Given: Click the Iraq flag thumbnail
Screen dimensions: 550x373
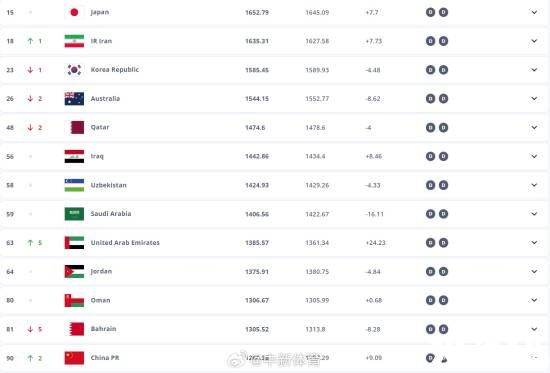Looking at the screenshot, I should (74, 156).
